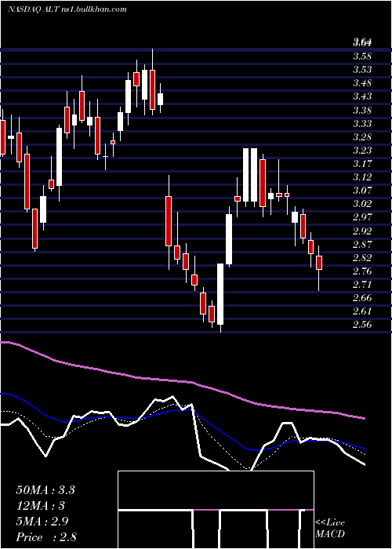392x549 pixels.
Task: Select the 2.66 price axis label
Action: pyautogui.click(x=362, y=297)
